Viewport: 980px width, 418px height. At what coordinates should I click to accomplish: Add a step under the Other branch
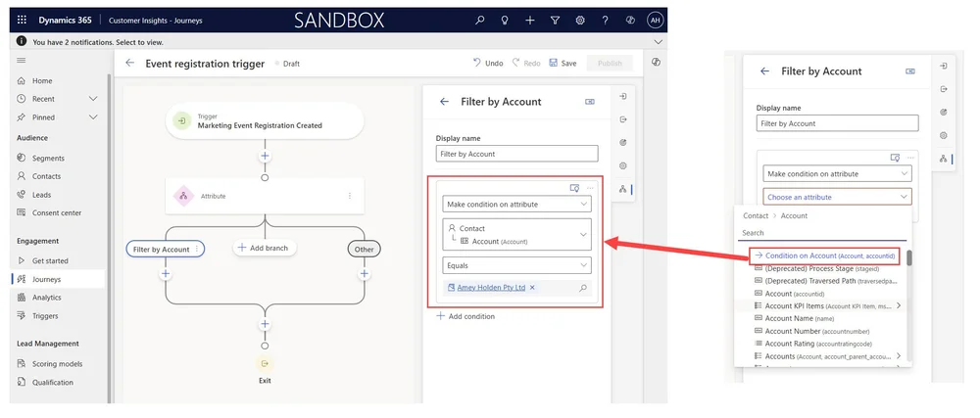pos(365,273)
